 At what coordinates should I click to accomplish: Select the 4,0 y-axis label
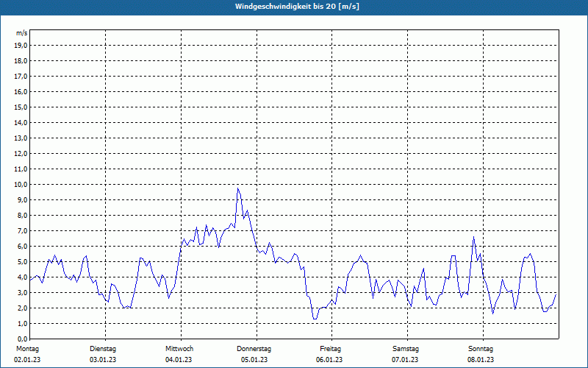coord(22,277)
